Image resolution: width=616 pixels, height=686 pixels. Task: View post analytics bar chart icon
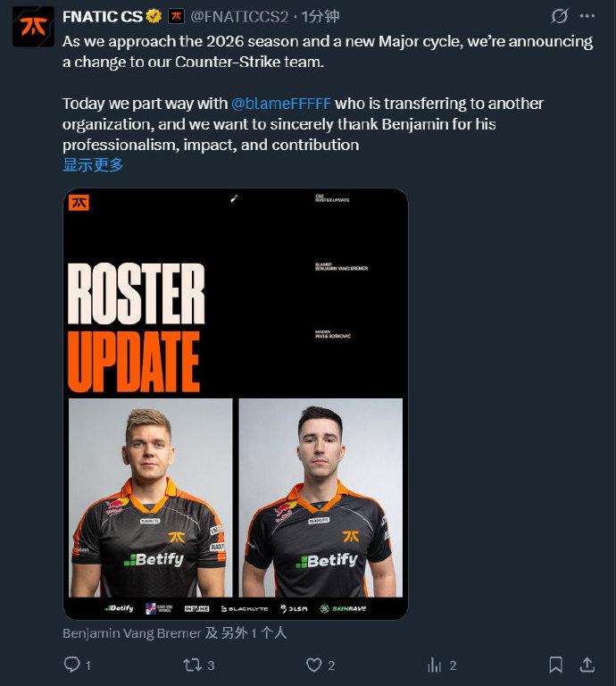(x=435, y=665)
